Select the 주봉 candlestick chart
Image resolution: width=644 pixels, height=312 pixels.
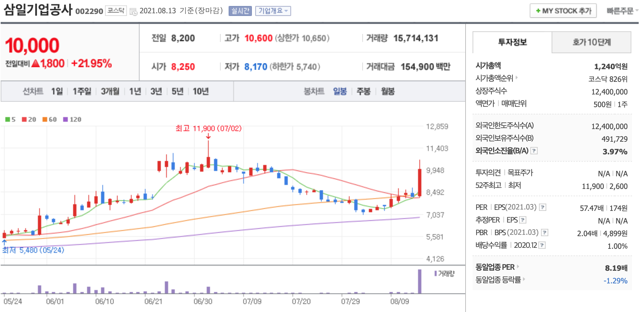click(x=364, y=91)
